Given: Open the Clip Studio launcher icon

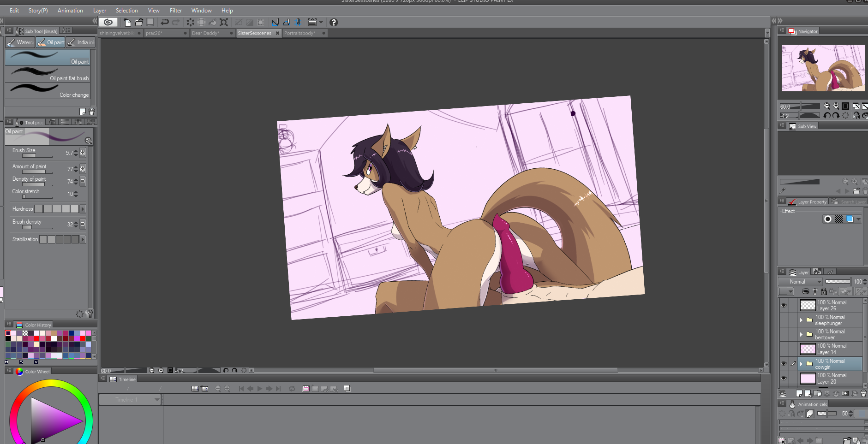Looking at the screenshot, I should point(108,22).
